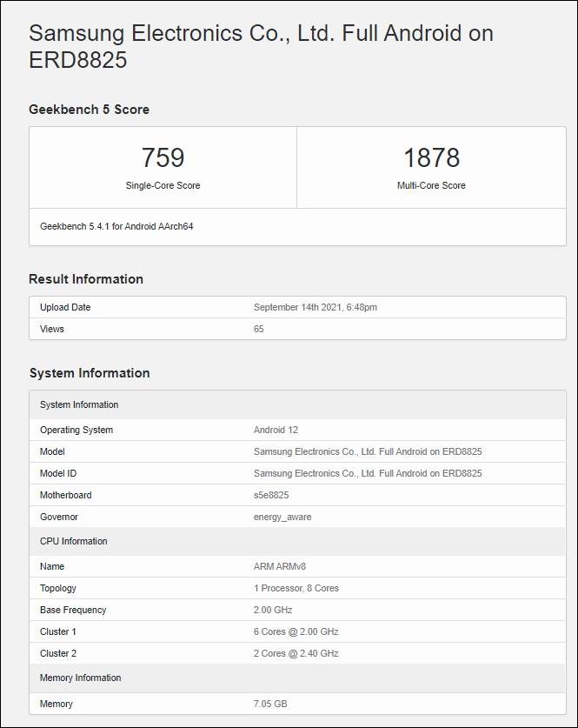Click Geekbench 5.4.1 for Android AArch64 text
The width and height of the screenshot is (578, 728).
pos(116,226)
